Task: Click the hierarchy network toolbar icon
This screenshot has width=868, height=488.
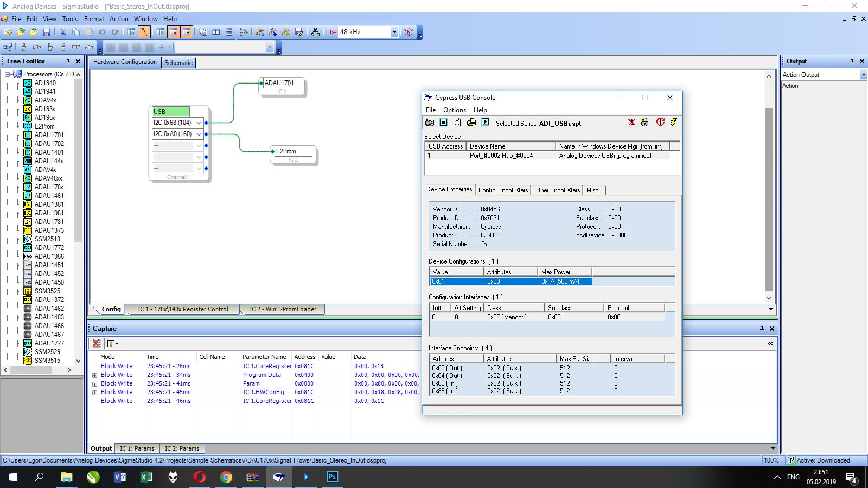Action: (315, 32)
